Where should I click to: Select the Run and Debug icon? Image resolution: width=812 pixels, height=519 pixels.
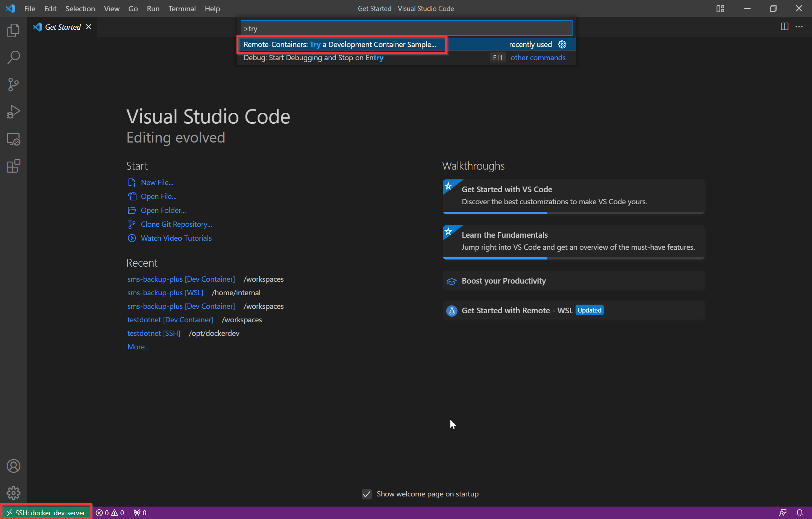14,112
